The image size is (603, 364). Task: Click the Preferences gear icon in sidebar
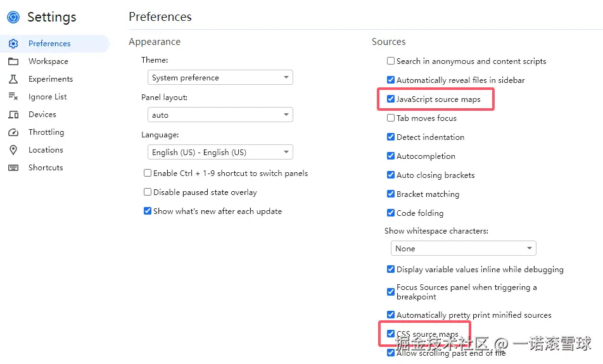coord(13,44)
